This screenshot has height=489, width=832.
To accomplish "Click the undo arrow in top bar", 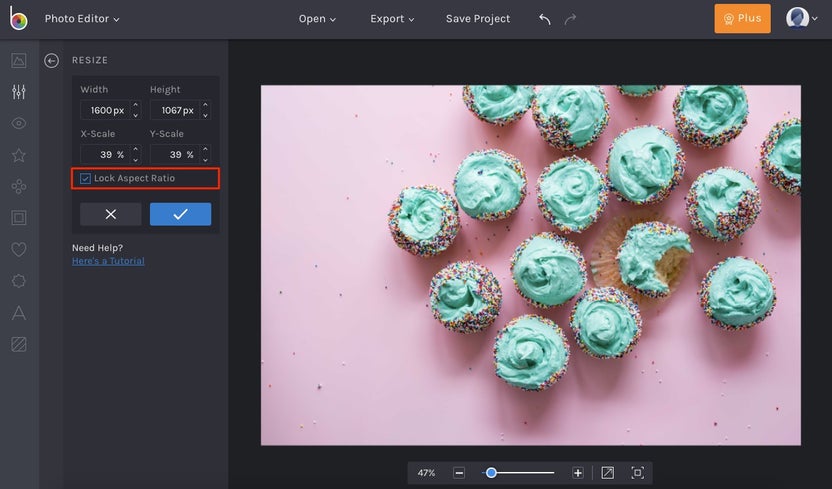I will pos(545,19).
